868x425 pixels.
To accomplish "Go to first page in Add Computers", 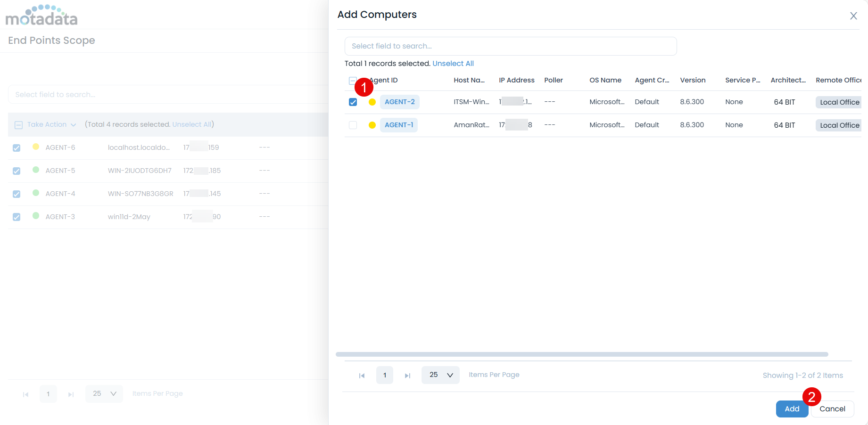I will pos(362,376).
